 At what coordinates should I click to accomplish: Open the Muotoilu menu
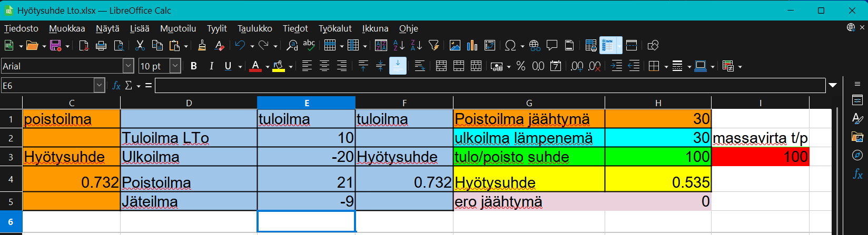pos(178,28)
